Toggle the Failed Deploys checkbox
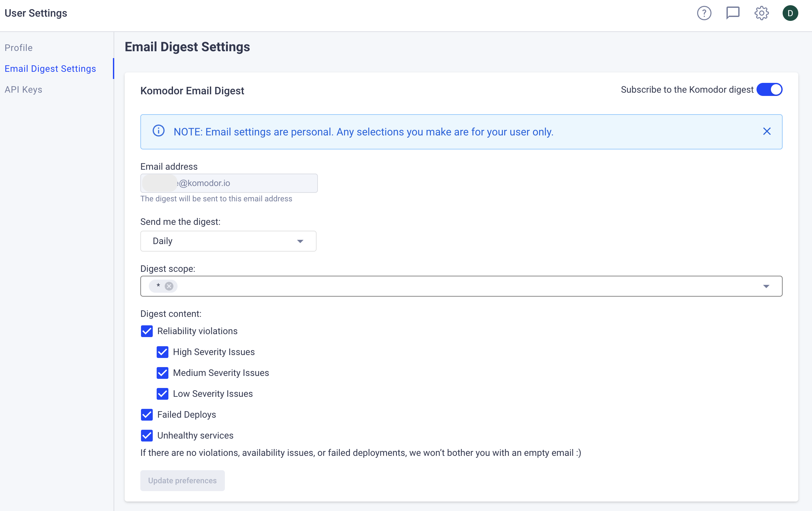This screenshot has width=812, height=511. (147, 415)
